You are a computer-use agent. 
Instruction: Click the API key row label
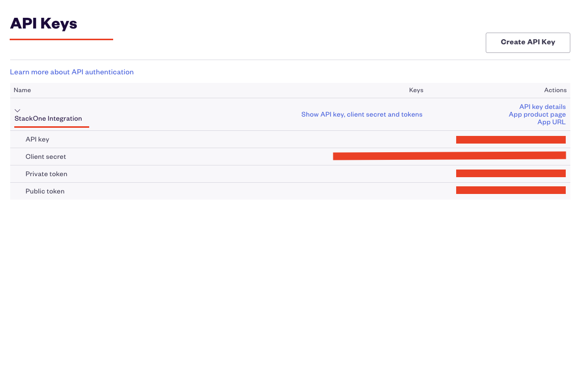[37, 139]
